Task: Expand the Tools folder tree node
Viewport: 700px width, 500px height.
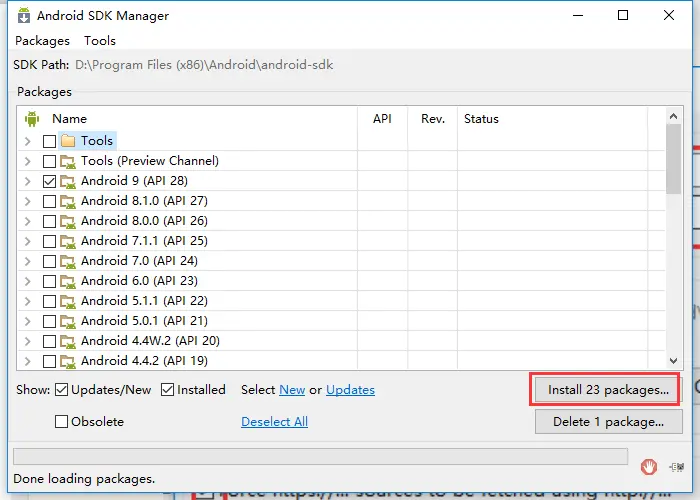Action: pyautogui.click(x=28, y=142)
